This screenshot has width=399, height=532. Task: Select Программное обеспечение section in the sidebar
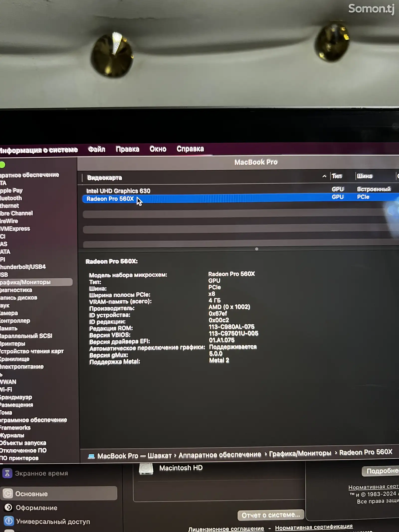click(33, 420)
